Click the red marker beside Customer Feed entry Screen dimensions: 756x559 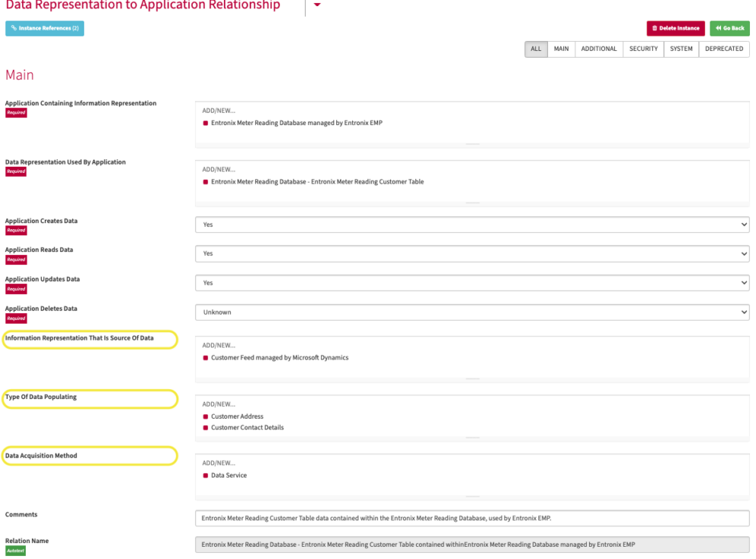(x=206, y=358)
